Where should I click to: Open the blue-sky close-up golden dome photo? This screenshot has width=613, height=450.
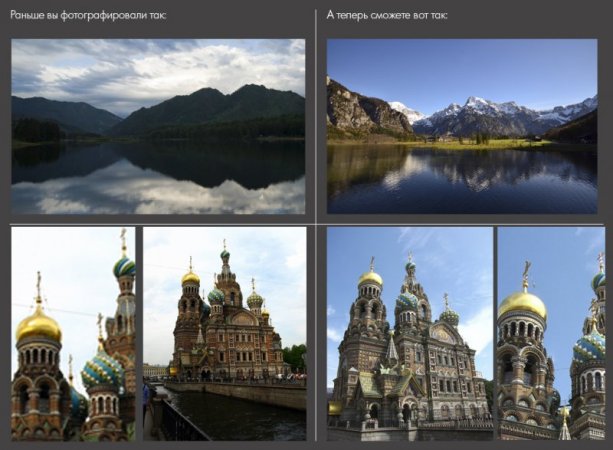click(551, 334)
